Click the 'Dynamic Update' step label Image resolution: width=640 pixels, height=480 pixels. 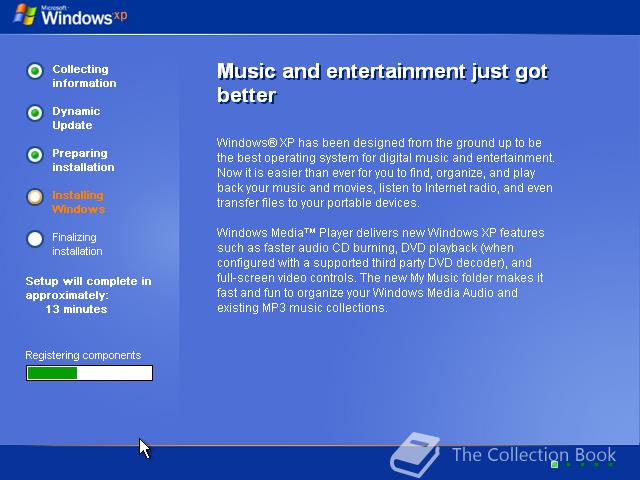[76, 118]
